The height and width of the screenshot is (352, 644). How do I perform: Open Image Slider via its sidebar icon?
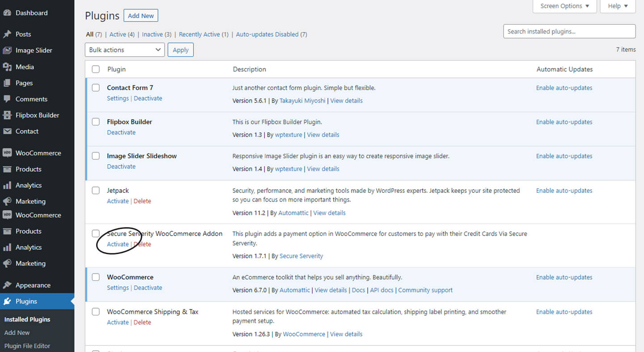coord(7,51)
